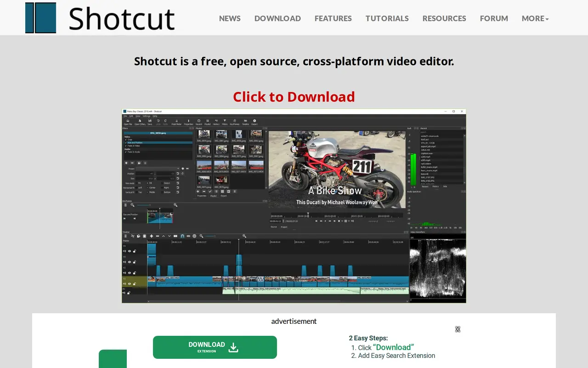Click timeline zoom-in magnifier icon
This screenshot has width=588, height=368.
tap(244, 236)
